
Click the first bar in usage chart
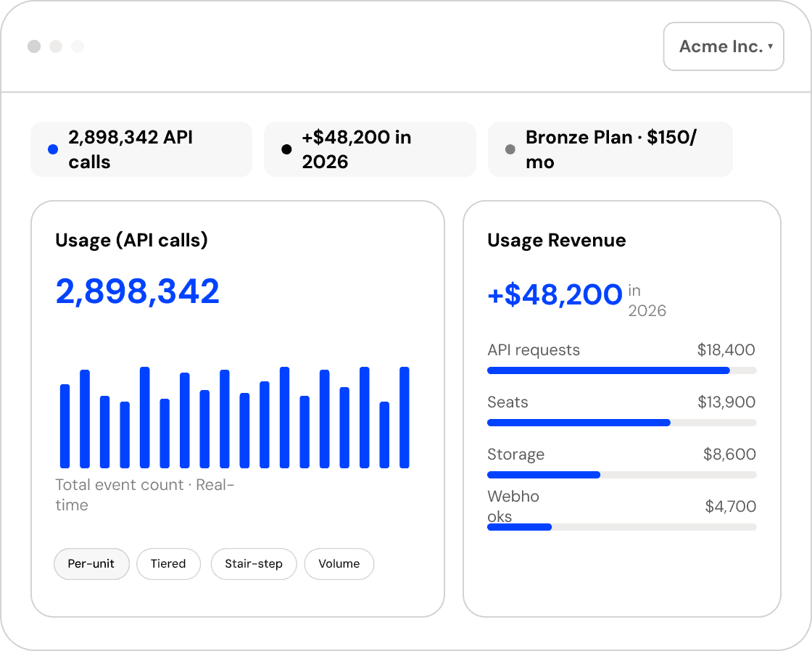click(65, 426)
